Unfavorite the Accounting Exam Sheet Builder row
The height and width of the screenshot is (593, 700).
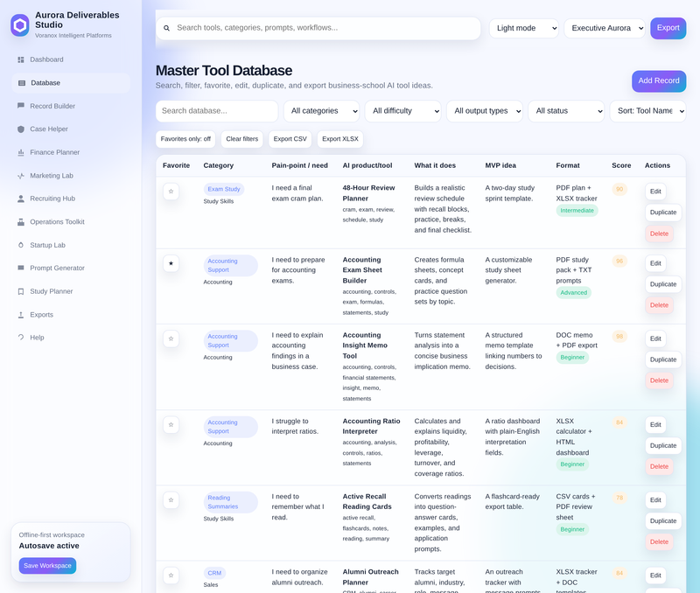[x=171, y=263]
